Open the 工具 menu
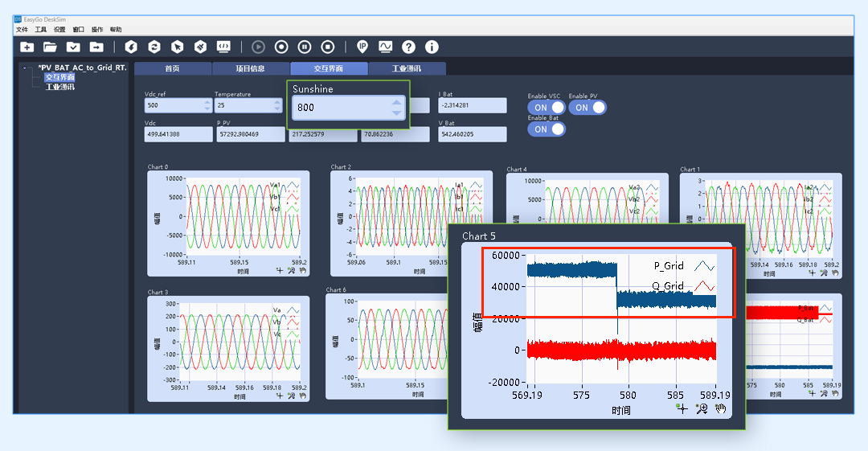Image resolution: width=868 pixels, height=451 pixels. coord(41,30)
